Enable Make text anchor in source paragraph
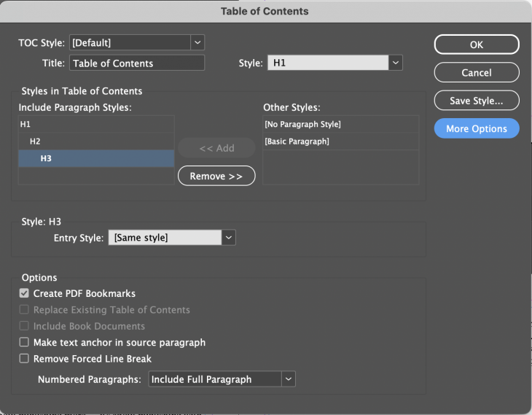The image size is (532, 415). [x=25, y=342]
